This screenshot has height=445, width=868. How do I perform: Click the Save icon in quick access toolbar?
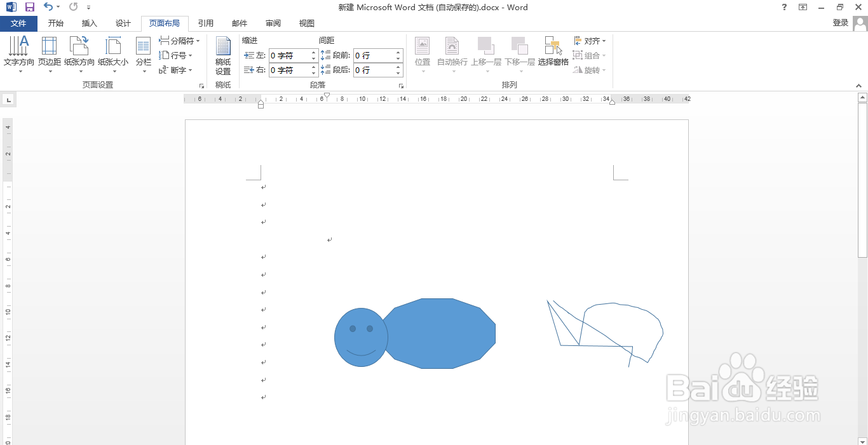(29, 7)
